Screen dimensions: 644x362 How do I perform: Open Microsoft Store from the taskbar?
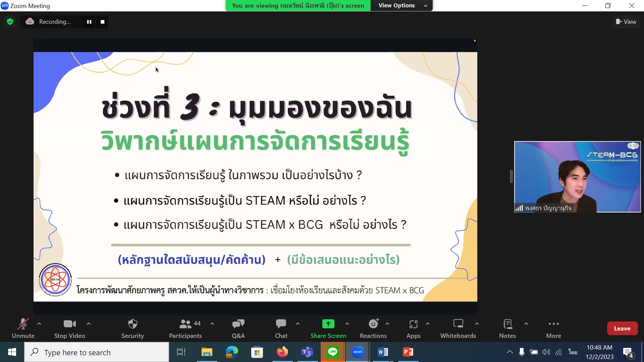pyautogui.click(x=257, y=352)
